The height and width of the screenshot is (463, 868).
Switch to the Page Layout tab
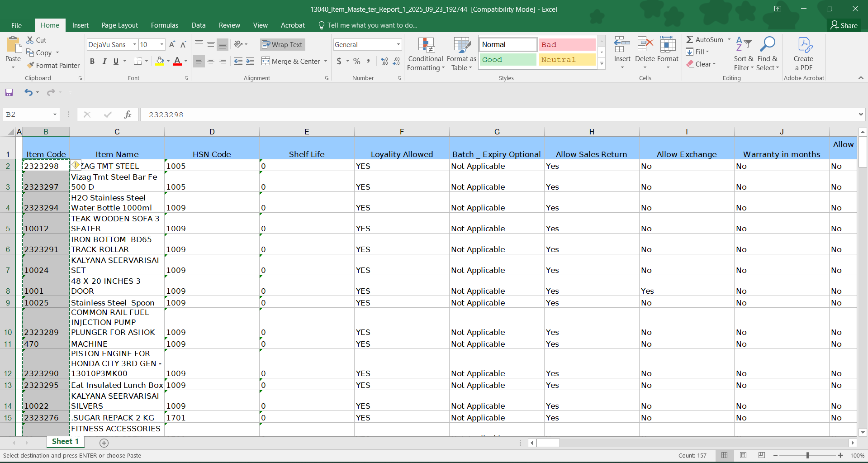tap(119, 25)
